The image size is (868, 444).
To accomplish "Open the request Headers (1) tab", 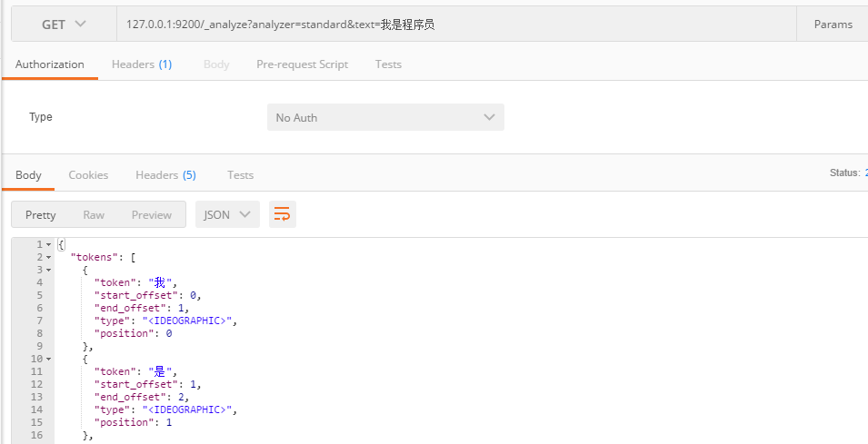I will (x=142, y=64).
